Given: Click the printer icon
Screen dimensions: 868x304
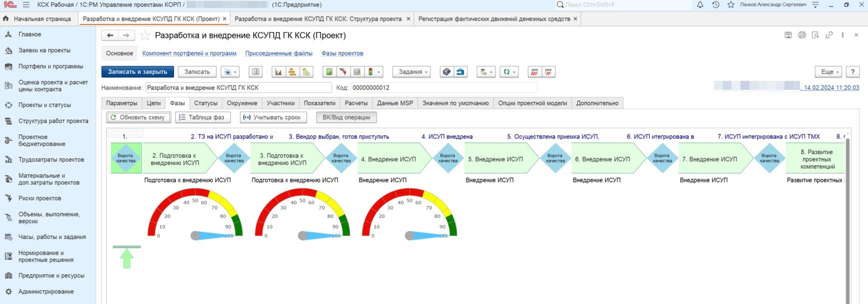Looking at the screenshot, I should point(802,35).
